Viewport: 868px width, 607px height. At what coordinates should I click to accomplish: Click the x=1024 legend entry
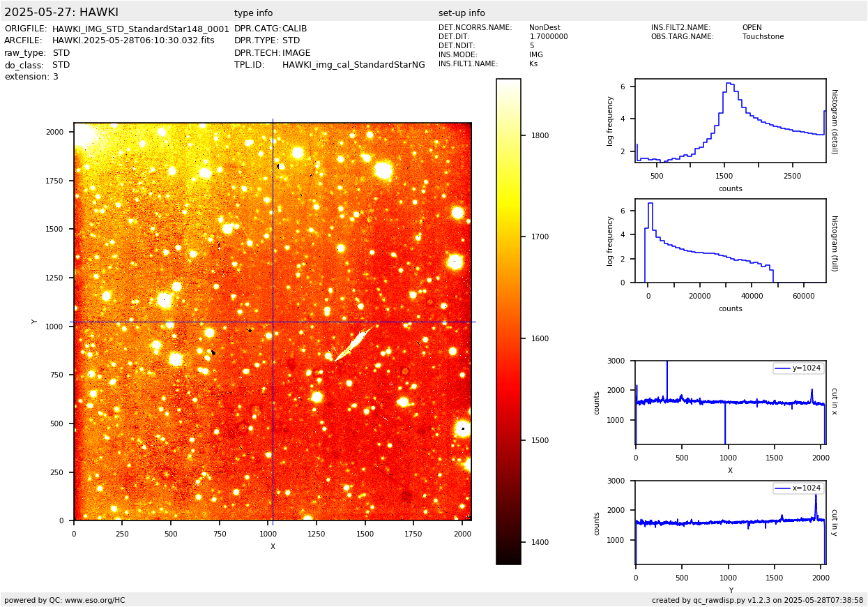coord(798,488)
